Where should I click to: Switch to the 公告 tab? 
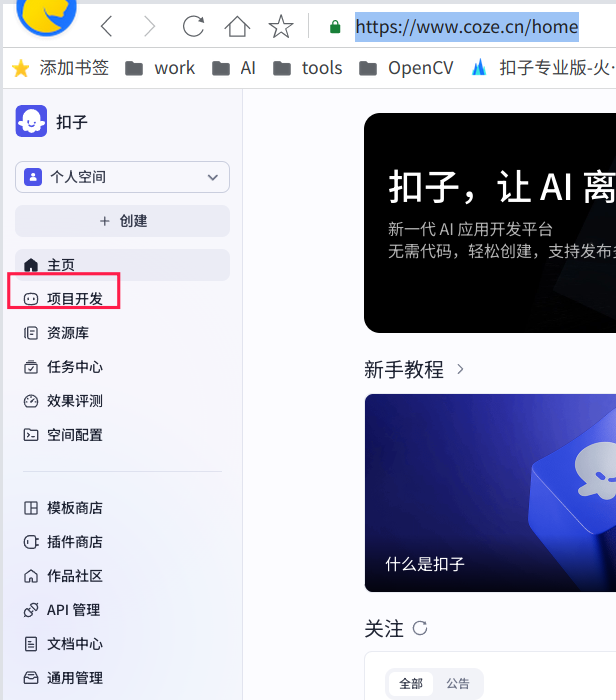(x=458, y=683)
